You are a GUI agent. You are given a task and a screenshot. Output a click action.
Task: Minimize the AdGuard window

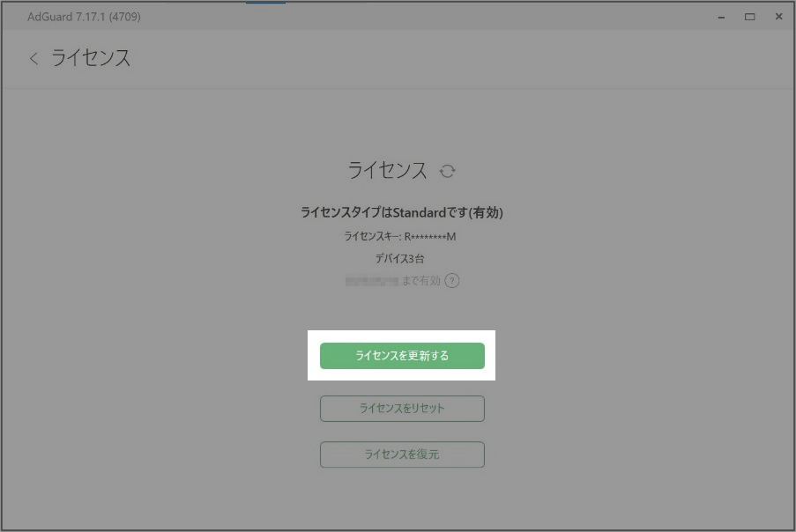pyautogui.click(x=722, y=17)
